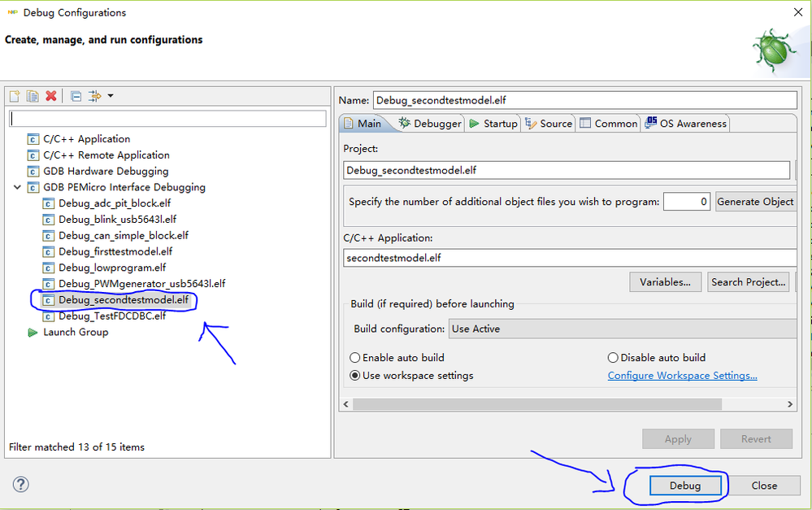Click the Search Project... button
The width and height of the screenshot is (812, 510).
click(x=749, y=282)
